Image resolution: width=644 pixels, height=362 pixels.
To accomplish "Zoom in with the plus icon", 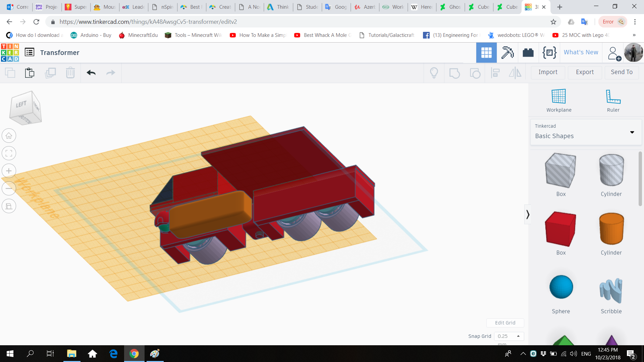I will coord(9,171).
